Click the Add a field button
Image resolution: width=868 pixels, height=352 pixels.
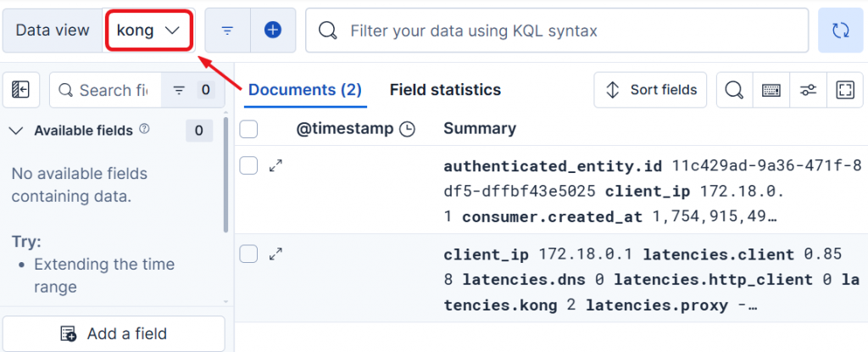pos(114,333)
